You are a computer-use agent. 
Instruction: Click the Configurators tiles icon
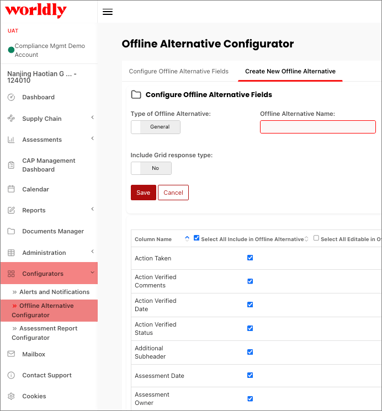click(x=11, y=274)
